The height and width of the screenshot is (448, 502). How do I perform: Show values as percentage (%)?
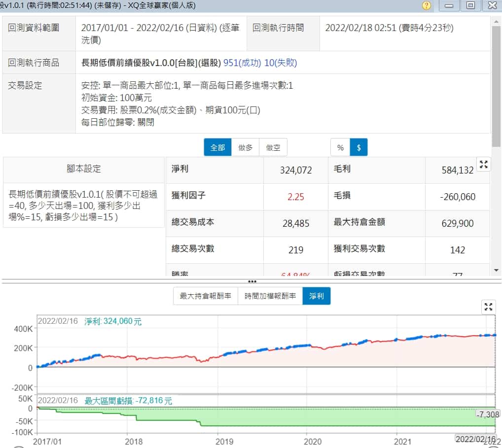tap(340, 147)
